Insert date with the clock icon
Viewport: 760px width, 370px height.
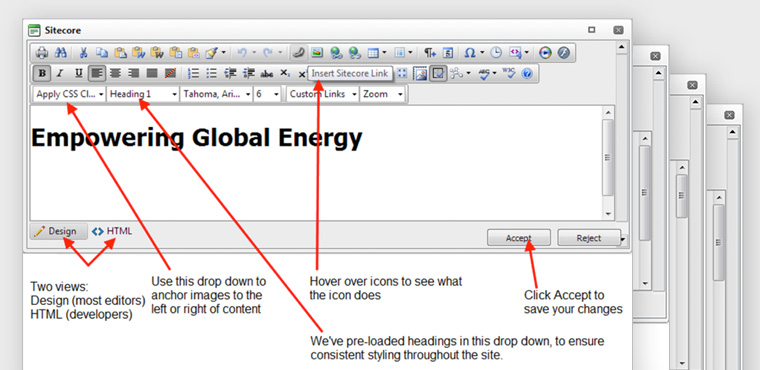click(496, 52)
